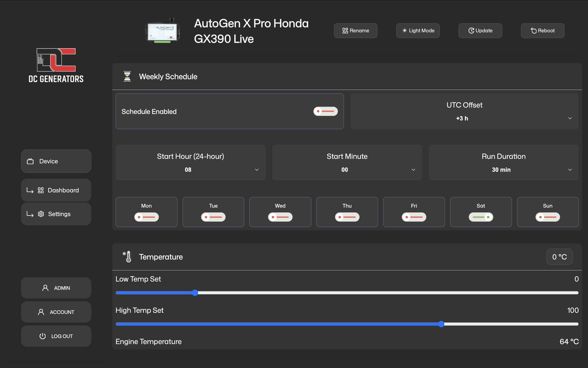Disable the Sat schedule toggle

[x=481, y=217]
